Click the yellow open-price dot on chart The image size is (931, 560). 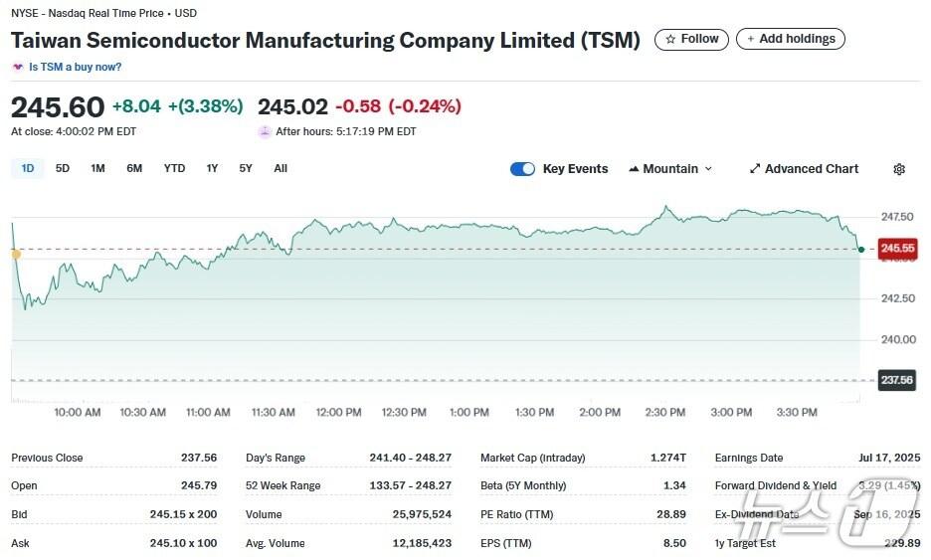16,255
